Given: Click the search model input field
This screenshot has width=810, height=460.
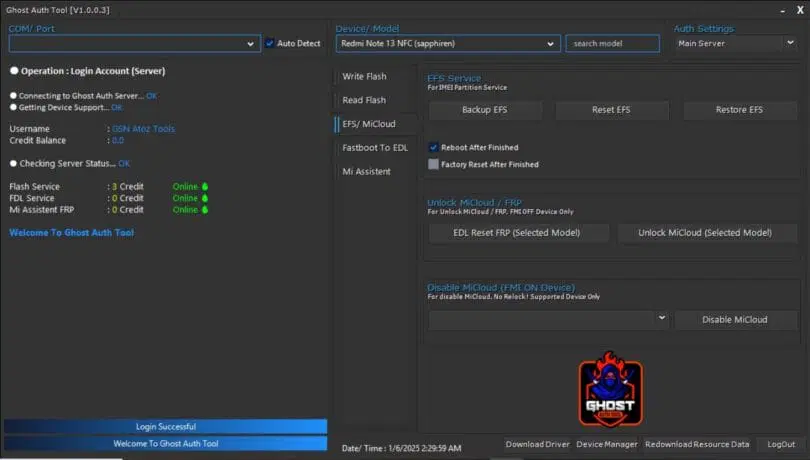Looking at the screenshot, I should pos(612,44).
